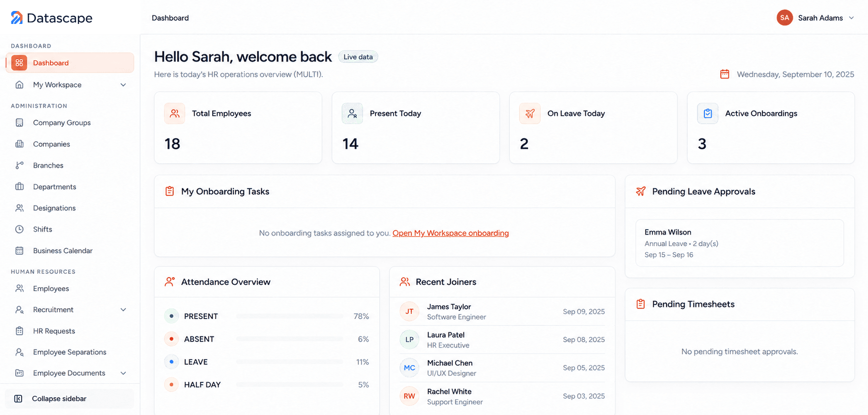The image size is (868, 415).
Task: Open My Workspace onboarding link
Action: click(450, 233)
